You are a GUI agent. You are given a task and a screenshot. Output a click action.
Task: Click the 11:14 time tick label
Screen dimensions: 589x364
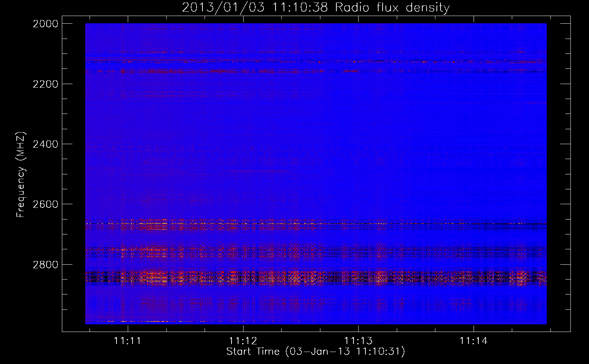[x=474, y=341]
